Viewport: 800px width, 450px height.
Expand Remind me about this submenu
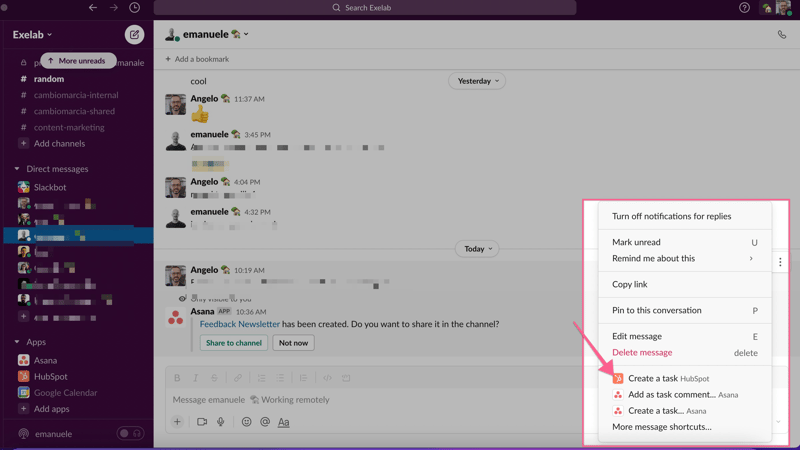point(685,258)
